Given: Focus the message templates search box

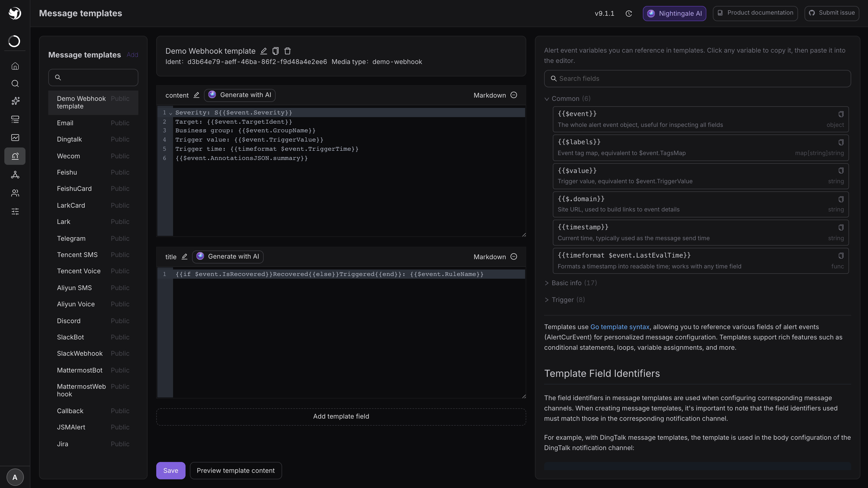Looking at the screenshot, I should (x=93, y=78).
